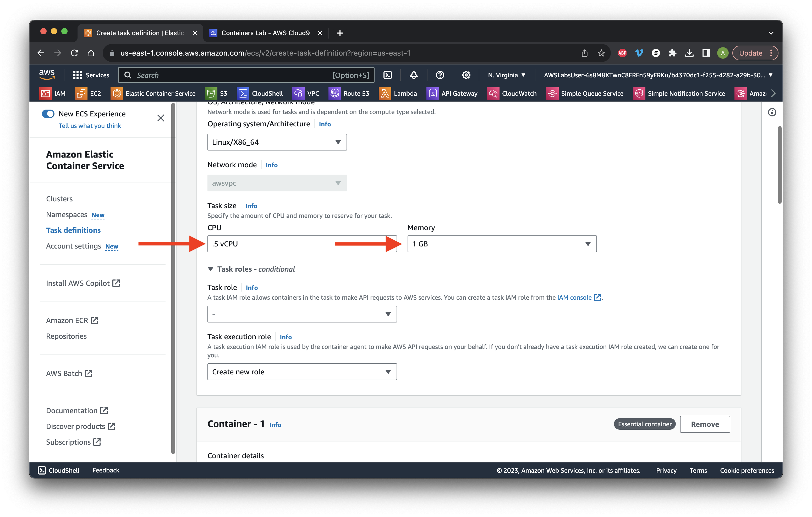The image size is (812, 517).
Task: Open Cookie preferences in the footer
Action: coord(747,470)
